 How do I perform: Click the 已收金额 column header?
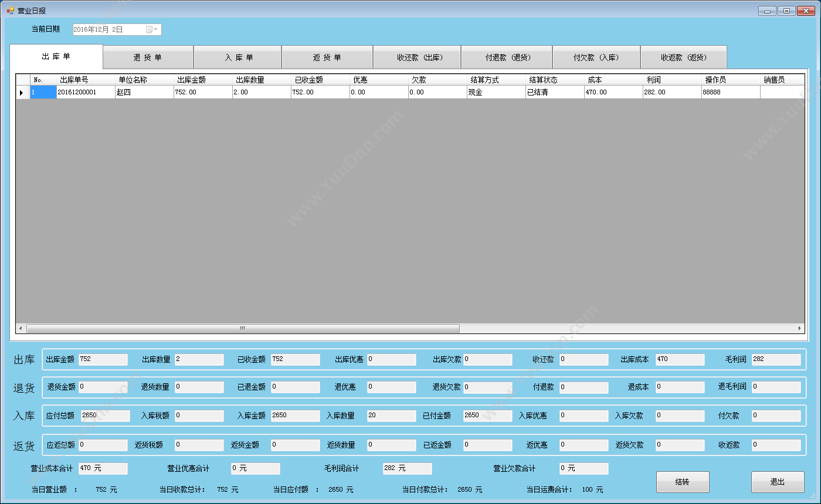coord(320,80)
